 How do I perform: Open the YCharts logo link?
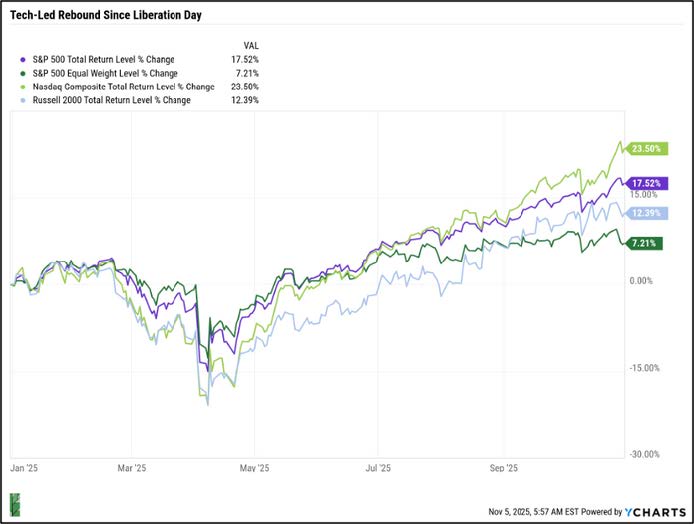tap(654, 511)
